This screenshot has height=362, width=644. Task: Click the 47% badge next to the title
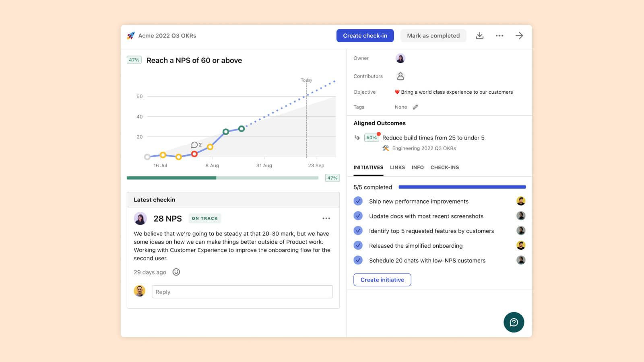pos(134,60)
